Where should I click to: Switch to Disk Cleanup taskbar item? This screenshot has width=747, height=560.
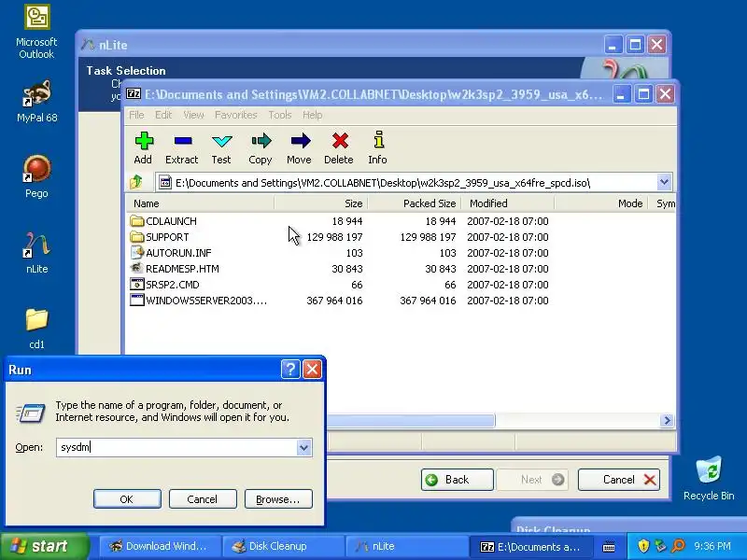coord(283,546)
